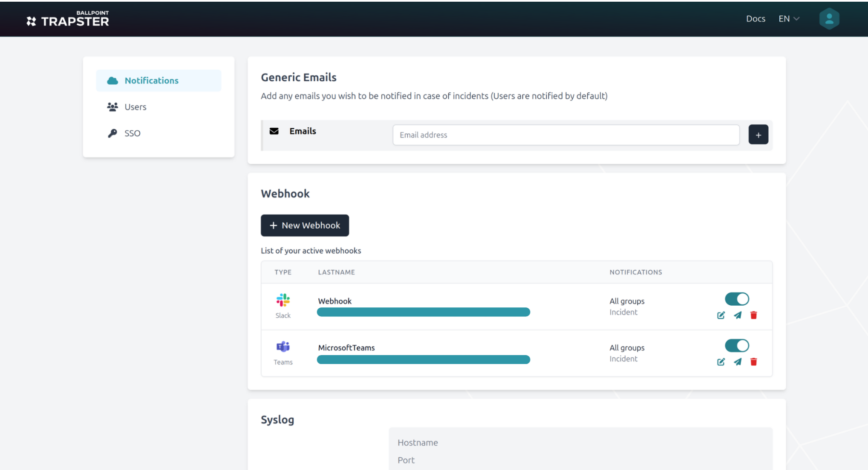The height and width of the screenshot is (470, 868).
Task: Click the envelope icon next to Emails
Action: click(x=273, y=131)
